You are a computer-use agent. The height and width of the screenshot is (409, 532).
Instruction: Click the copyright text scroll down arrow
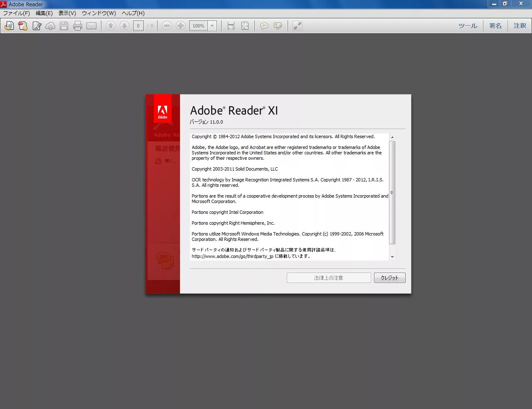[x=392, y=257]
